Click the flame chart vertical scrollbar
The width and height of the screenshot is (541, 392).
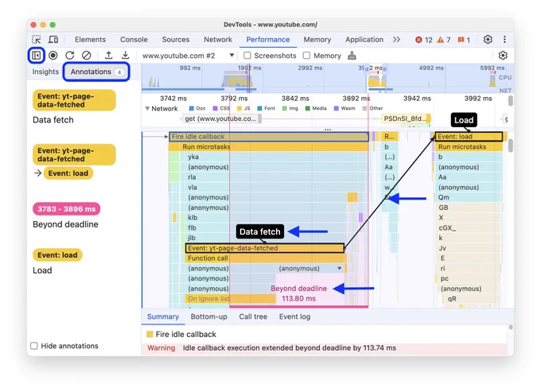(x=511, y=145)
